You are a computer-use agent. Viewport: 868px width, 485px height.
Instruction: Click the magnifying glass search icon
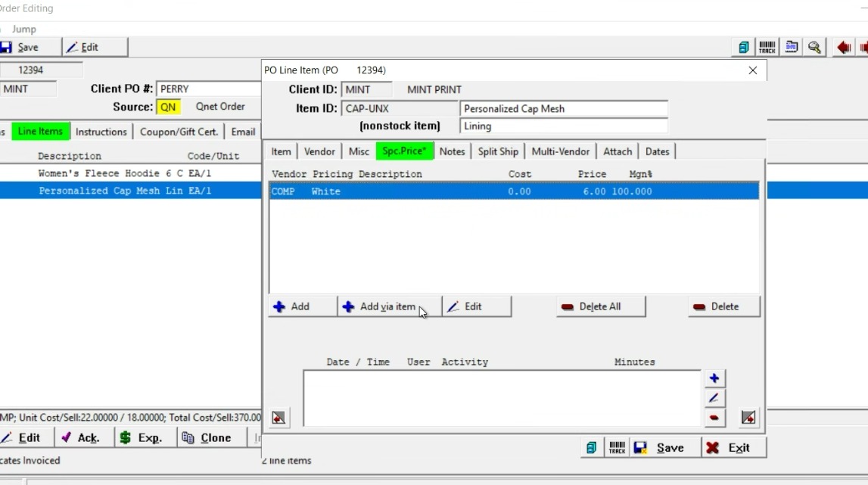coord(814,48)
